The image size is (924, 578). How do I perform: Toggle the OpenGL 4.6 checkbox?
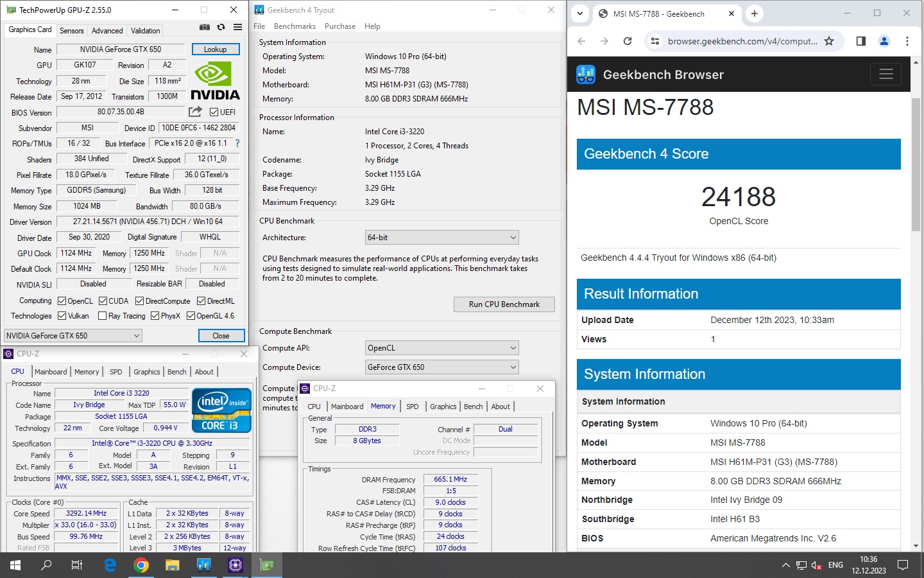(x=191, y=315)
